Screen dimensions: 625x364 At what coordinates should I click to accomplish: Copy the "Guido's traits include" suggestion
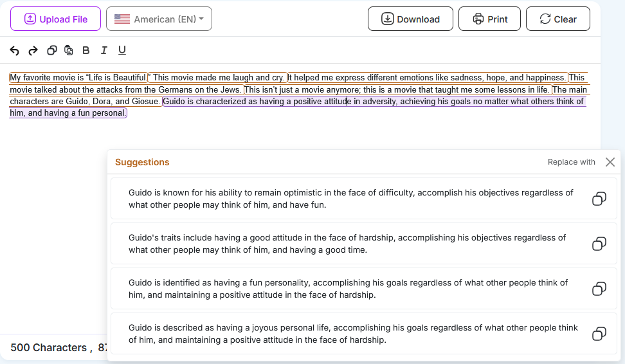tap(599, 244)
